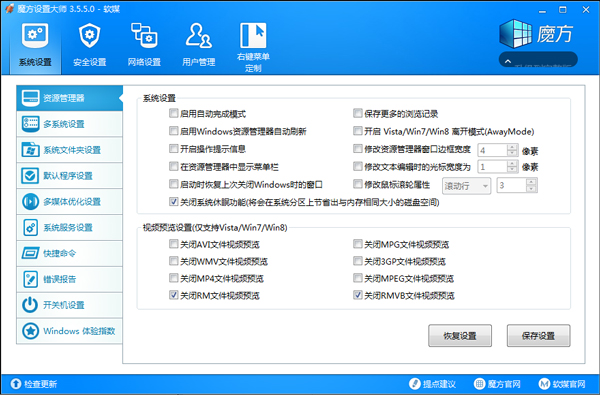The image size is (600, 395).
Task: Enable 保存更多的浏览记录 checkbox
Action: [x=357, y=113]
